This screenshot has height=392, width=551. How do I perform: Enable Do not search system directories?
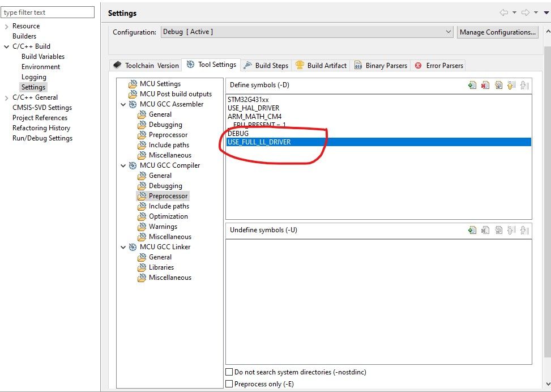coord(229,372)
